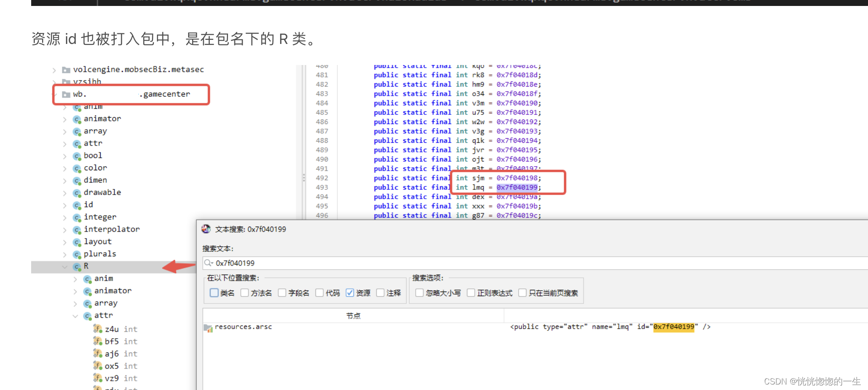868x390 pixels.
Task: Click the search text field containing 0x7f040199
Action: pyautogui.click(x=536, y=263)
